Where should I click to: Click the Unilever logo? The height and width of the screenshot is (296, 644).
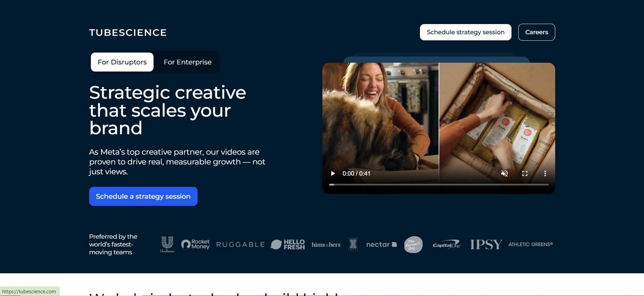[167, 244]
